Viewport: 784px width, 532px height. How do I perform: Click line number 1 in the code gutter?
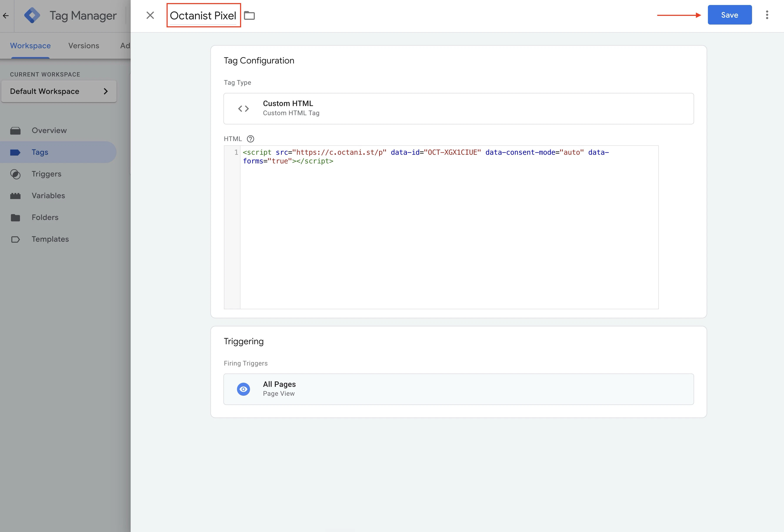click(236, 152)
